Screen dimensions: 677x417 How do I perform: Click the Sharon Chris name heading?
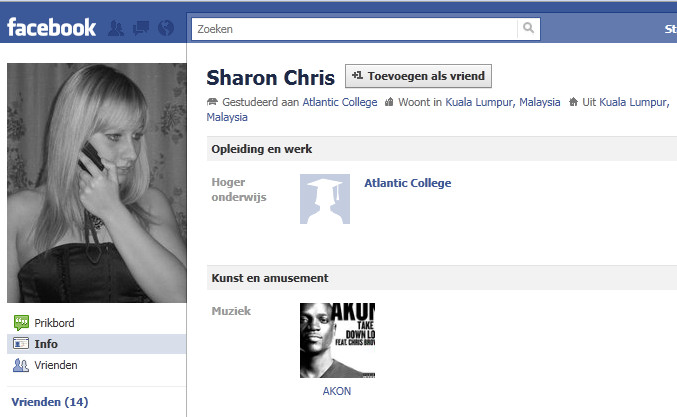[x=271, y=78]
